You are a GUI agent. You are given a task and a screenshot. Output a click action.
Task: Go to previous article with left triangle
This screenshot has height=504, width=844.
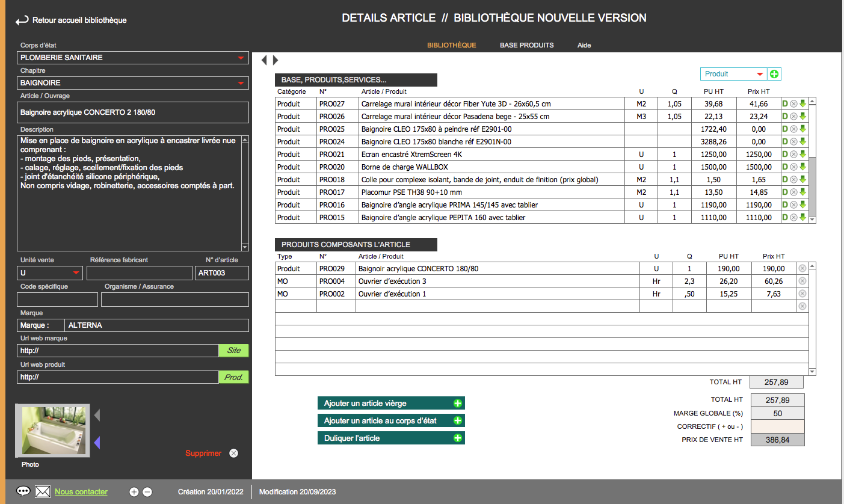pos(264,60)
